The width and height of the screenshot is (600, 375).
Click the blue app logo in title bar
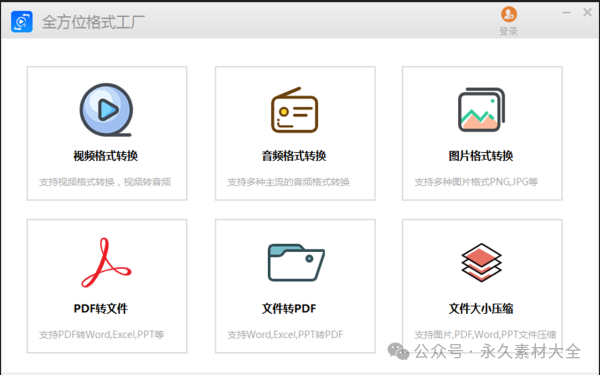tap(22, 21)
